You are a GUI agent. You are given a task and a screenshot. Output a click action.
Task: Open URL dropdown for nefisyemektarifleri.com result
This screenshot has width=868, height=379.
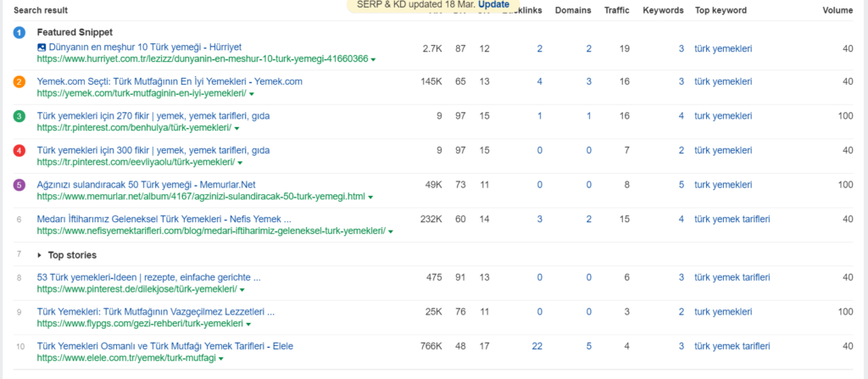click(x=391, y=231)
